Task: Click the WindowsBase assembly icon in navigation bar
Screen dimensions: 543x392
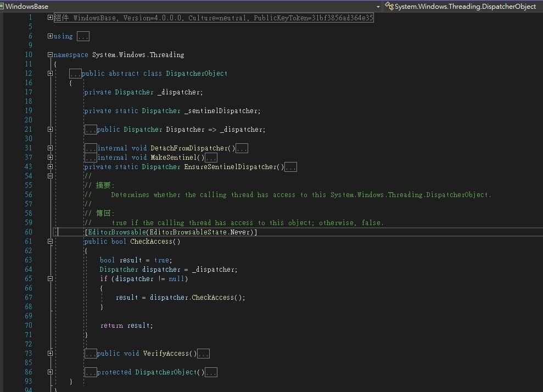Action: click(3, 7)
